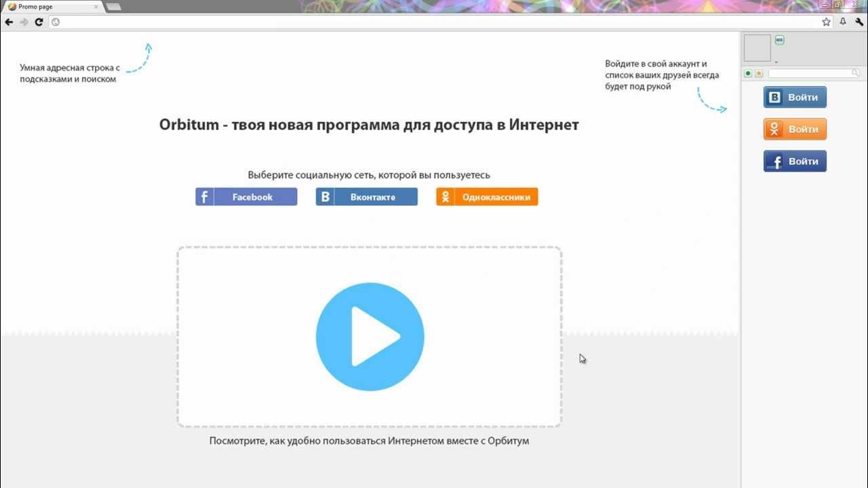
Task: Log in to Facebook via sidebar Войти button
Action: click(795, 161)
